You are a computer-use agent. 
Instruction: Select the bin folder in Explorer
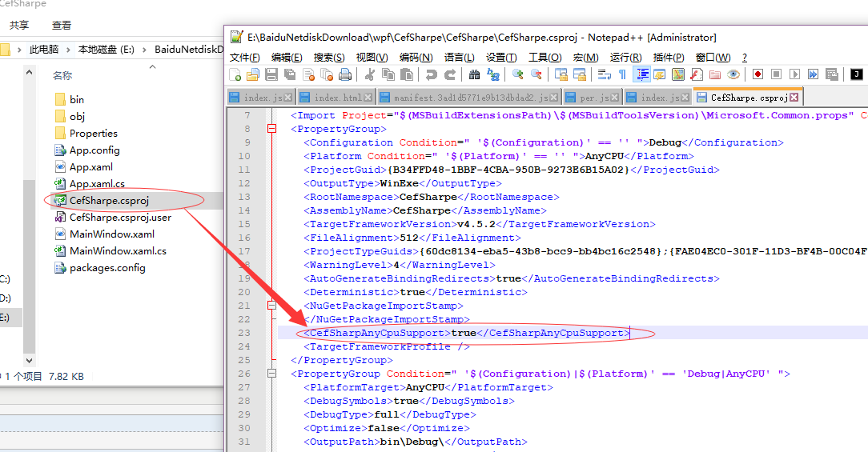[x=77, y=99]
